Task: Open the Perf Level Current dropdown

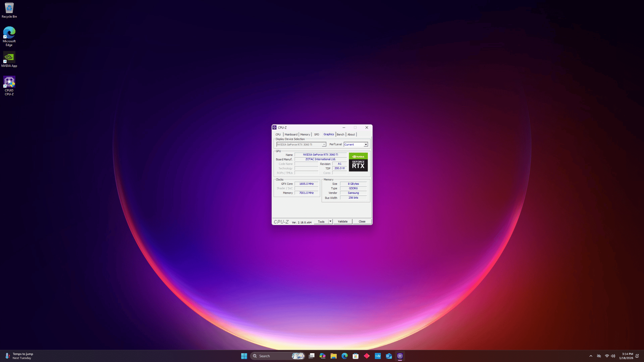Action: 356,145
